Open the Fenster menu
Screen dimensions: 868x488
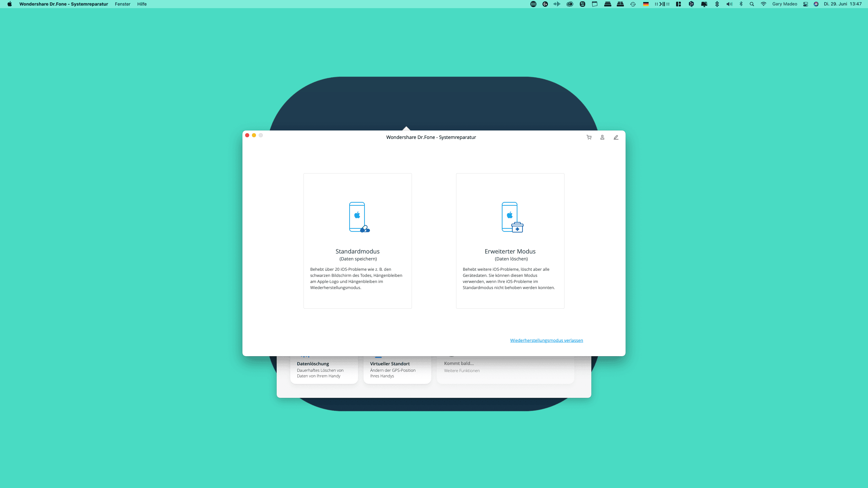122,4
